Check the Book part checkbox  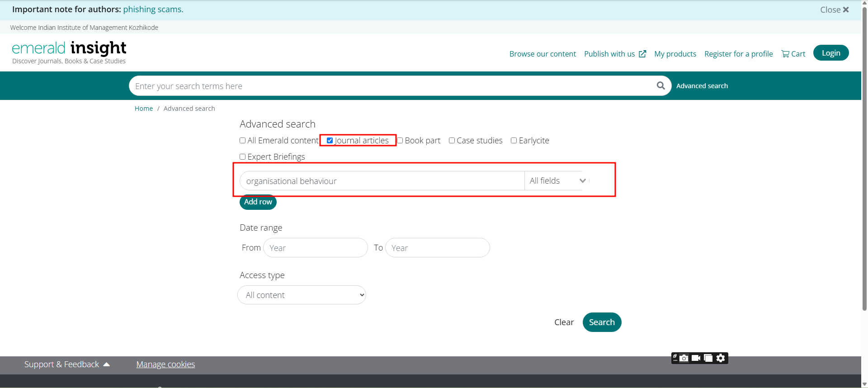[x=400, y=141]
